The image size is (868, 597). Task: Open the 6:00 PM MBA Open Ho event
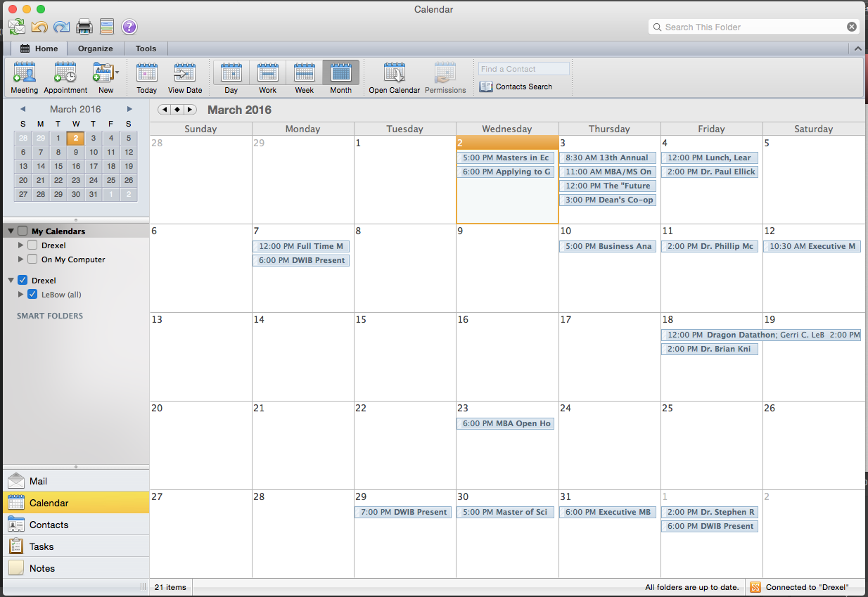(506, 423)
